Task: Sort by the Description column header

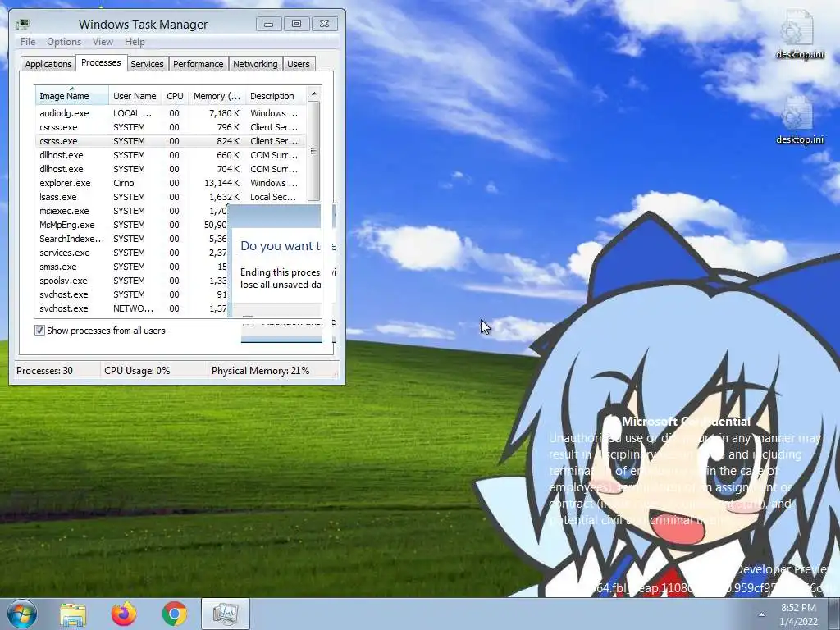Action: [x=276, y=96]
